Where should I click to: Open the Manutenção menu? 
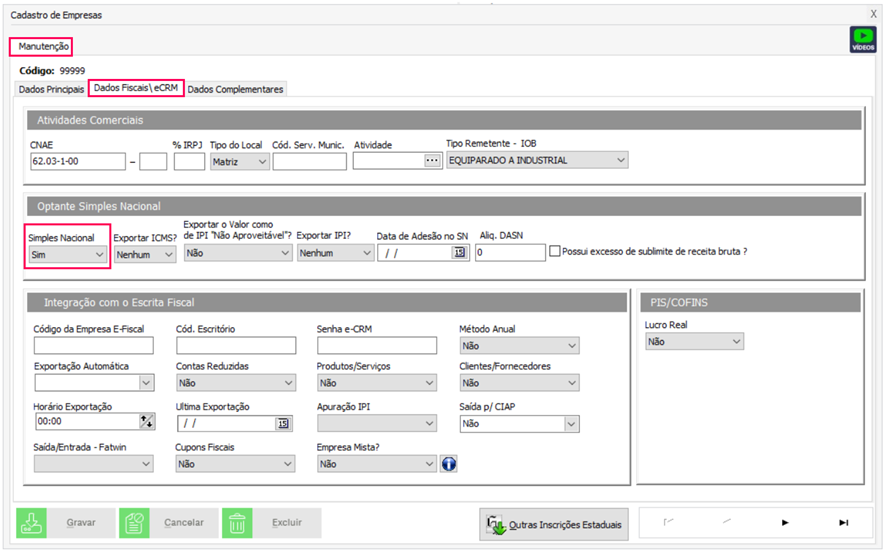[43, 46]
